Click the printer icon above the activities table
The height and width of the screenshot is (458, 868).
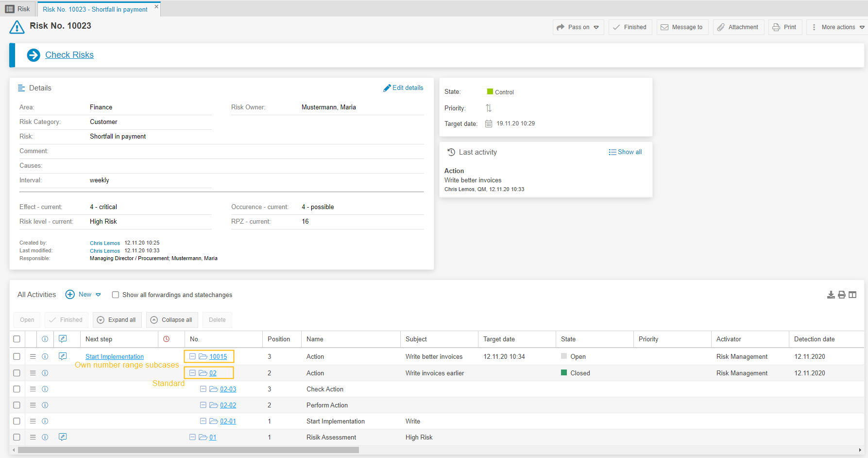click(842, 295)
